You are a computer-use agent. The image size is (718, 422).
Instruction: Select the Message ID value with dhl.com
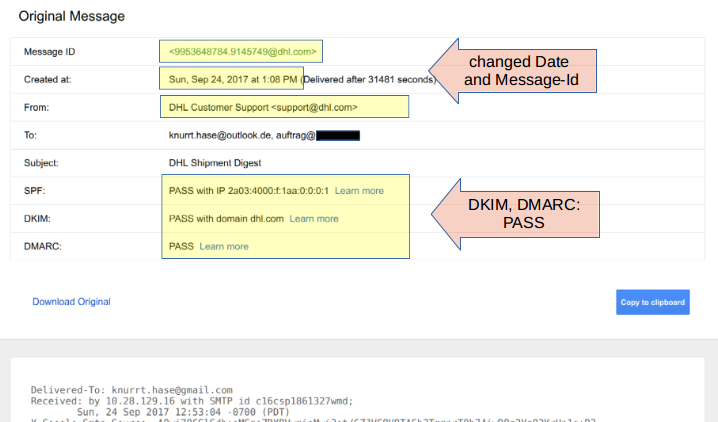[x=242, y=51]
